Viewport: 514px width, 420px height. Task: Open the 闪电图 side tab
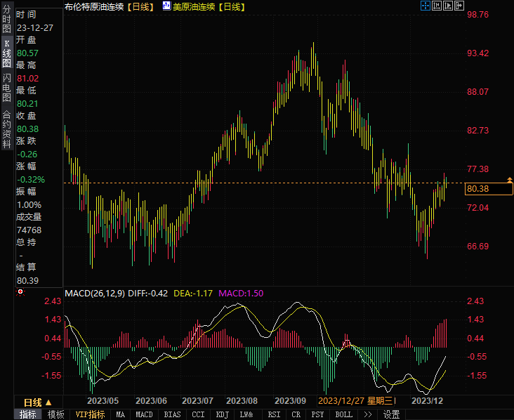click(x=6, y=87)
